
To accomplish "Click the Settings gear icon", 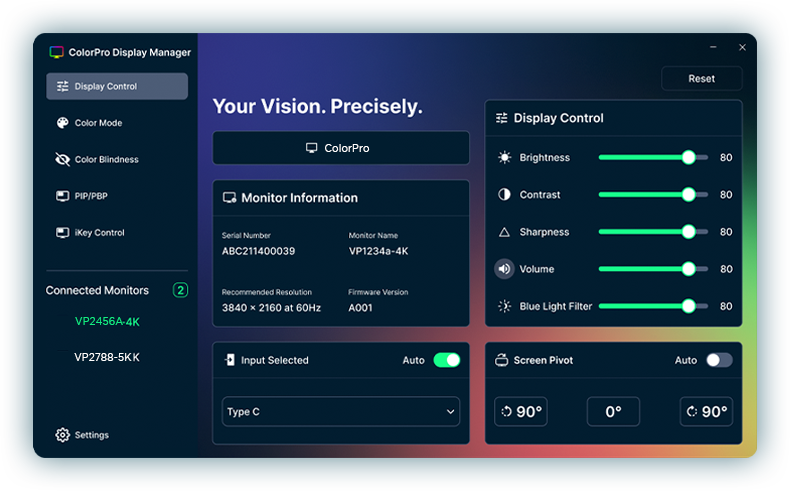I will coord(62,435).
